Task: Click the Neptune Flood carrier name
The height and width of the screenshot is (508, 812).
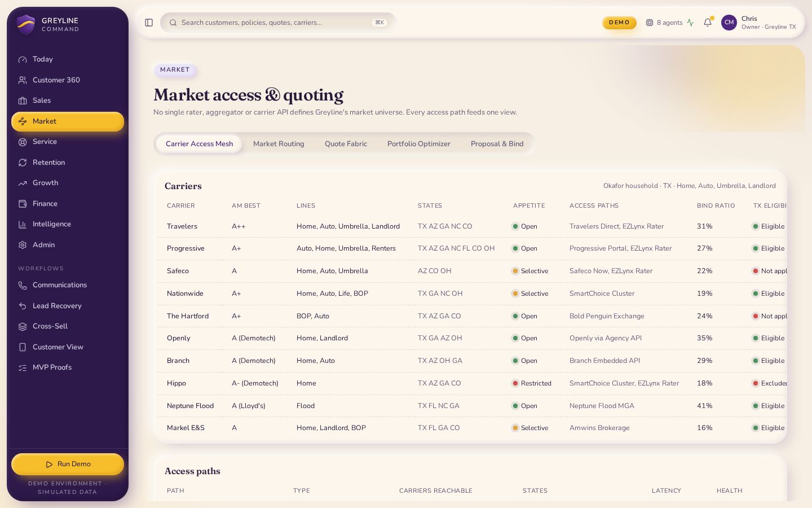Action: pyautogui.click(x=190, y=406)
